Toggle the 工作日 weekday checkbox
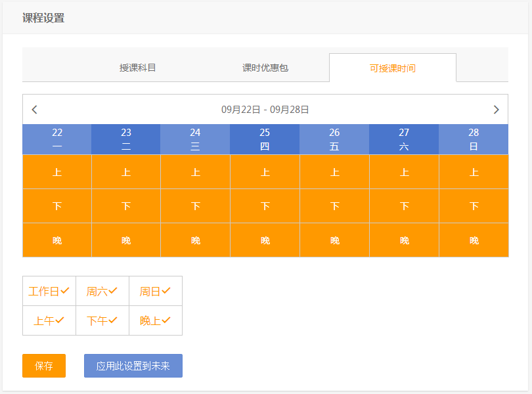Screen dimensions: 532x394 pyautogui.click(x=49, y=291)
